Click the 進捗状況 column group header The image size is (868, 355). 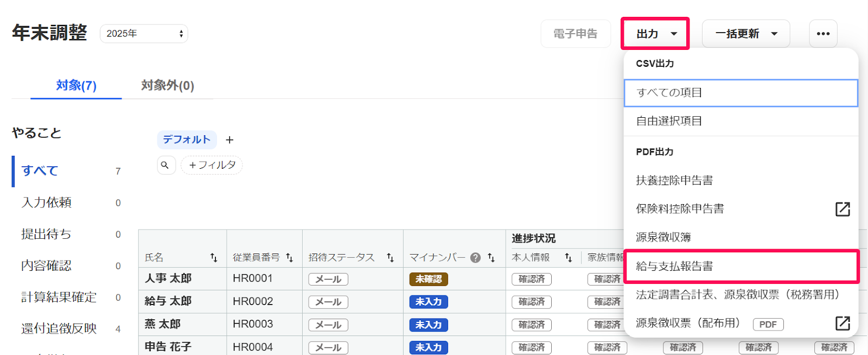click(534, 238)
